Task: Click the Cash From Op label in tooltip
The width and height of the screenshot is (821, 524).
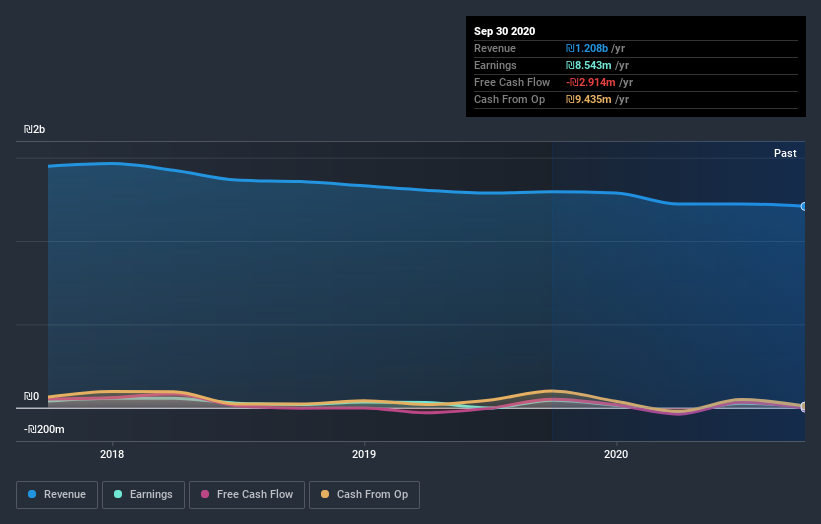Action: pos(509,99)
